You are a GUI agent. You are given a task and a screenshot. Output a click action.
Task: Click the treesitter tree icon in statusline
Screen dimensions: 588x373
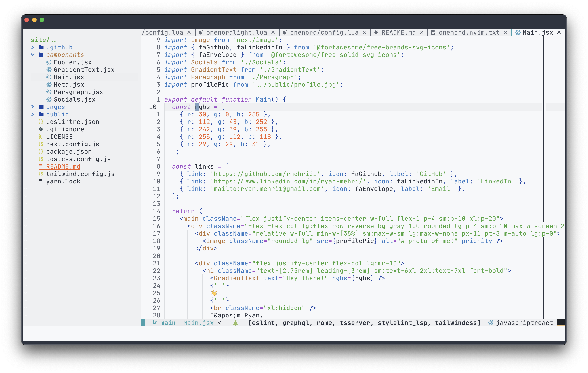(235, 323)
